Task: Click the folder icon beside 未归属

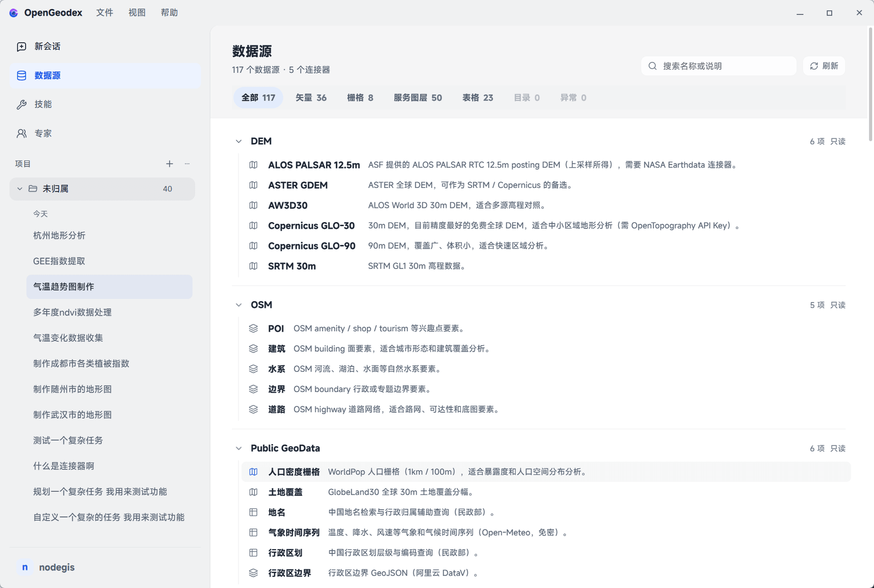Action: [33, 188]
